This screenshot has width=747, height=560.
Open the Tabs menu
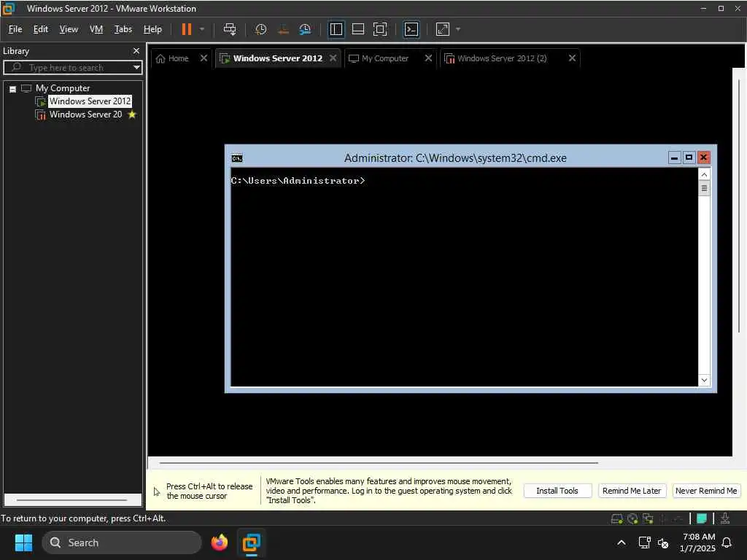(123, 29)
